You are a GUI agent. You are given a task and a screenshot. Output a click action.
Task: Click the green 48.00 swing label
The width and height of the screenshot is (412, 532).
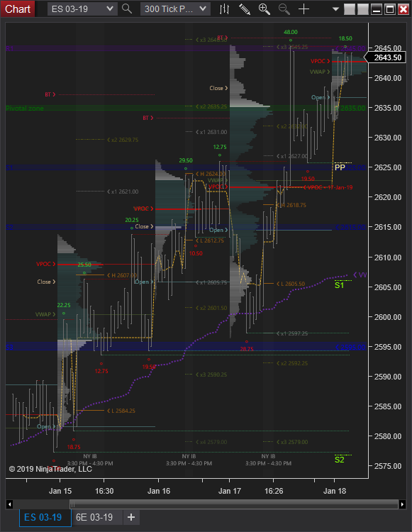(x=291, y=32)
